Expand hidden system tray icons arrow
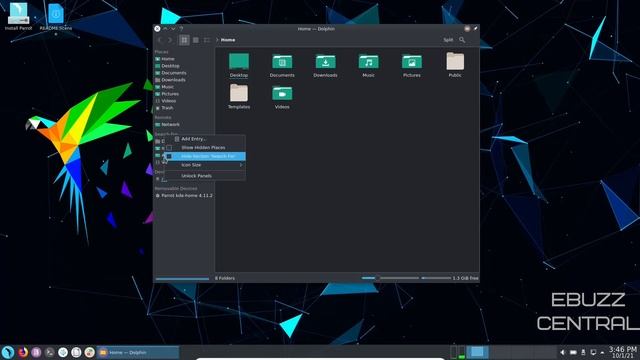This screenshot has width=640, height=360. [602, 352]
